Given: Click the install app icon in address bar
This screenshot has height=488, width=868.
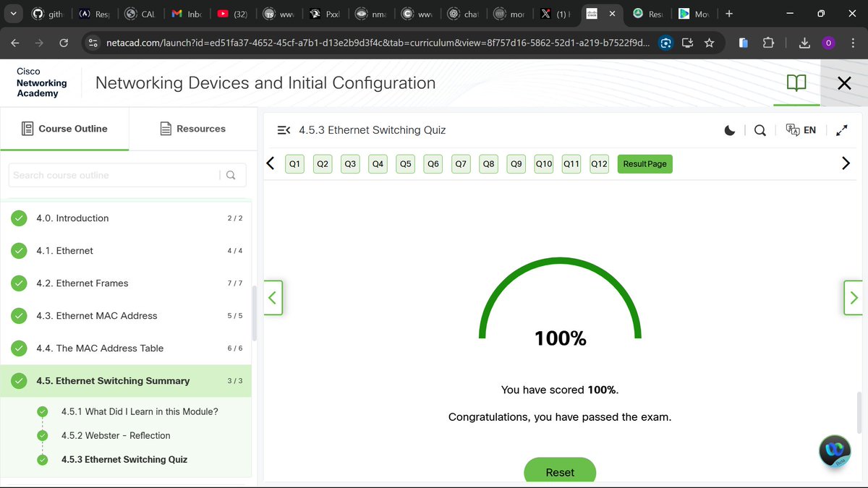Looking at the screenshot, I should coord(687,43).
